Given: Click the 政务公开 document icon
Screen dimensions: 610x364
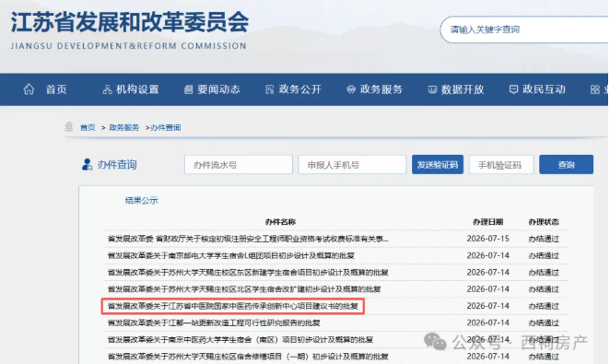Looking at the screenshot, I should click(x=270, y=89).
